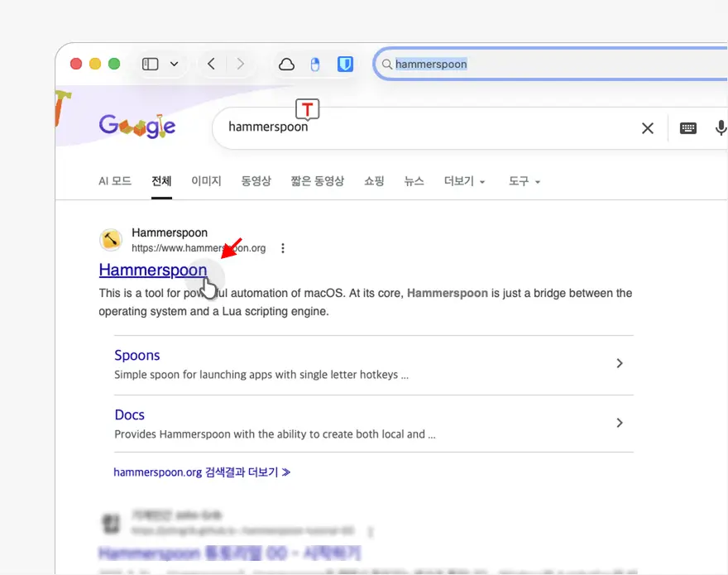Clear the Google search query

(x=648, y=128)
